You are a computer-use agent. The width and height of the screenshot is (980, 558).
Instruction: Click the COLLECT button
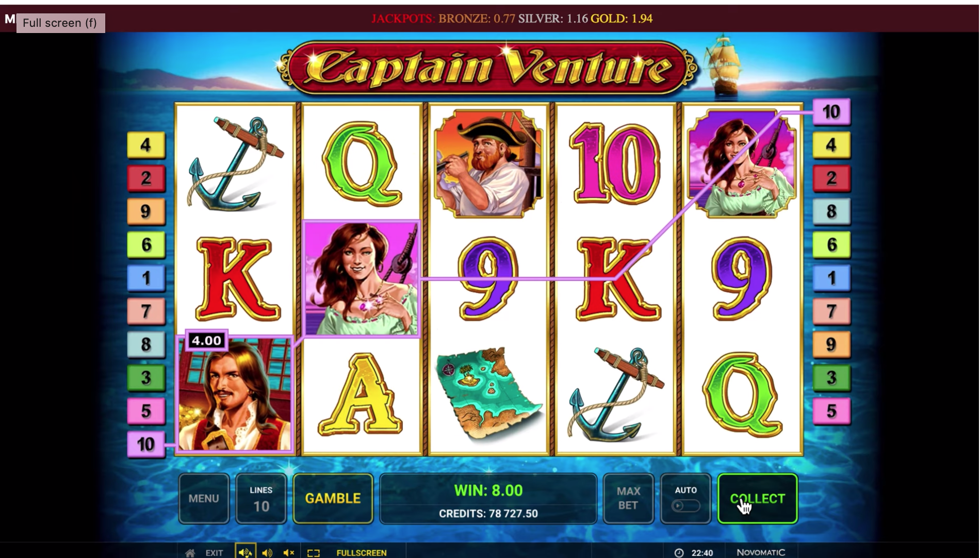[758, 499]
